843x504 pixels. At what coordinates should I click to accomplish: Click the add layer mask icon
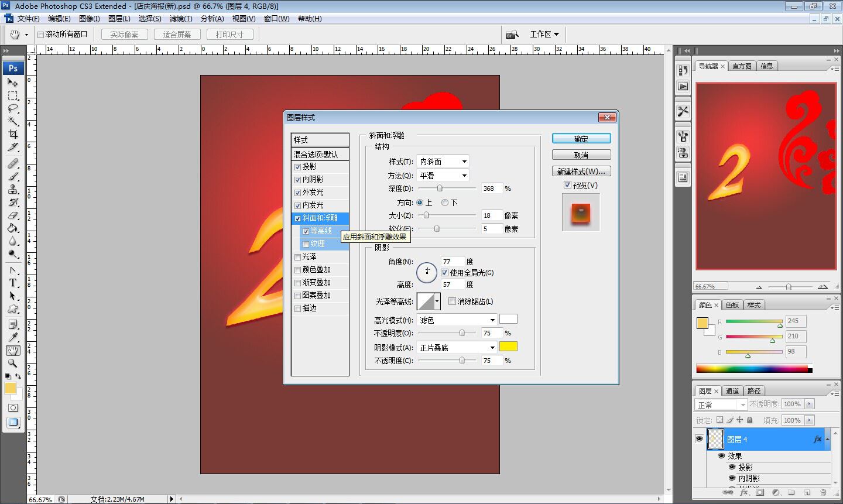pyautogui.click(x=760, y=493)
